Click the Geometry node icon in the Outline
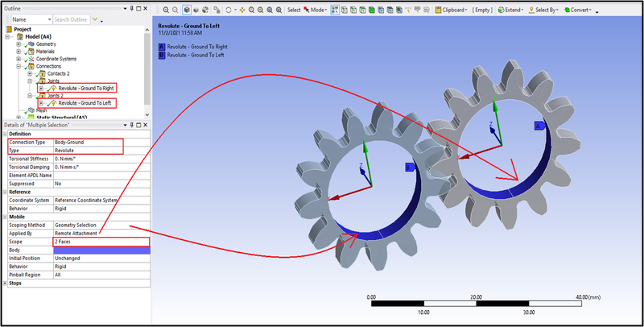This screenshot has height=327, width=644. pos(31,44)
